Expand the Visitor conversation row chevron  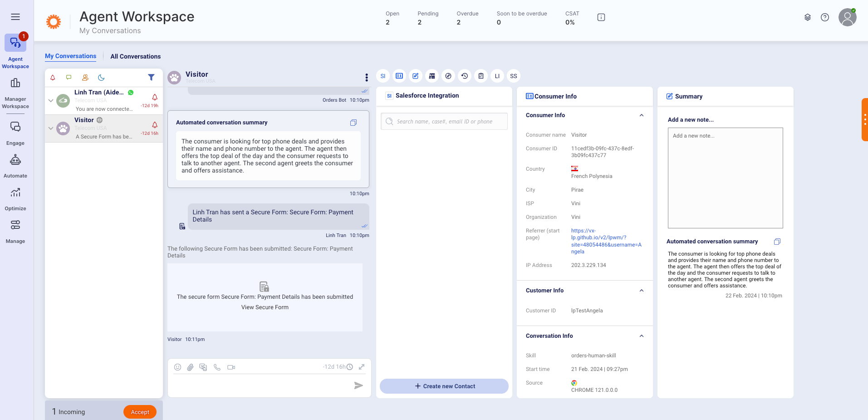point(51,128)
